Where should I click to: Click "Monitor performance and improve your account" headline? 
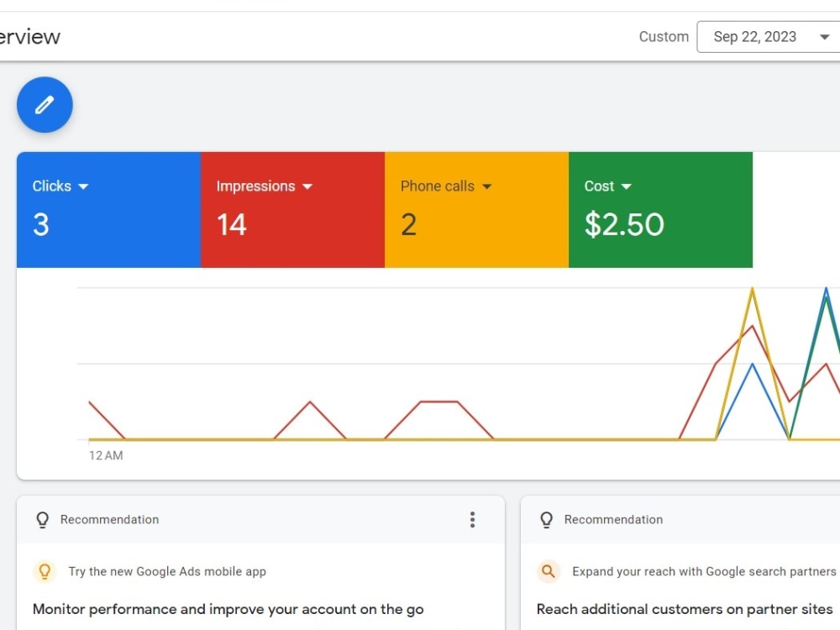(x=228, y=609)
